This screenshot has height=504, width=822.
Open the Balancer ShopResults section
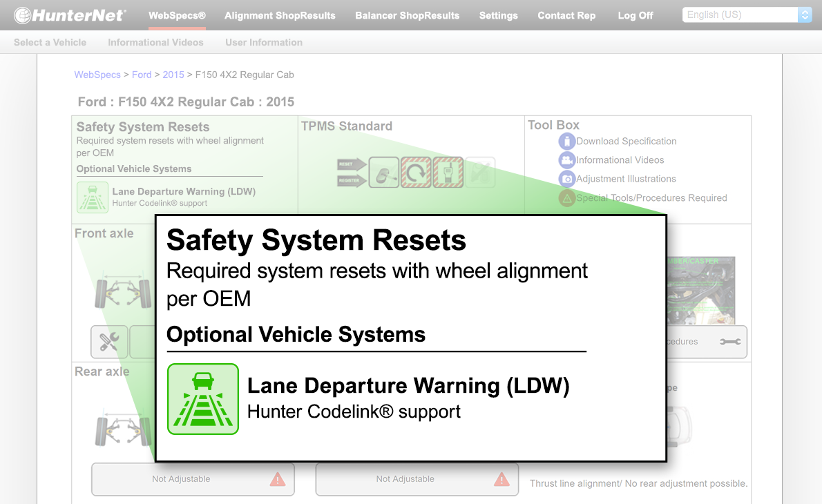[x=407, y=15]
